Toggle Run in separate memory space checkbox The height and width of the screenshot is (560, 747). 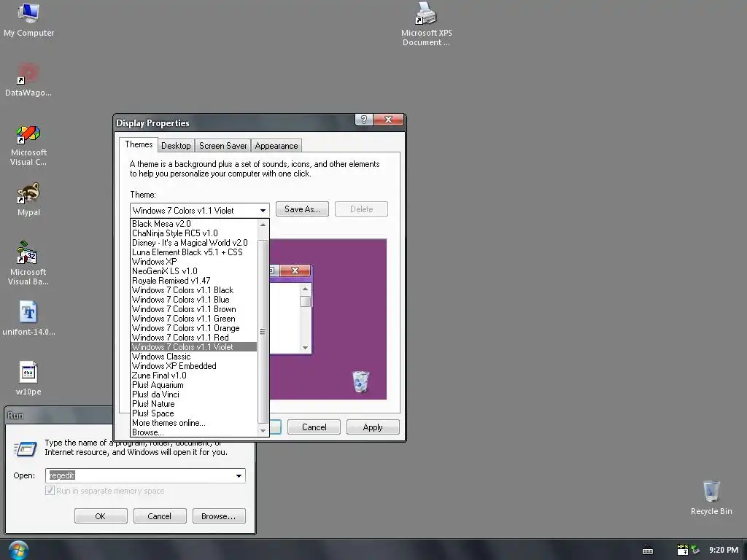(x=50, y=491)
